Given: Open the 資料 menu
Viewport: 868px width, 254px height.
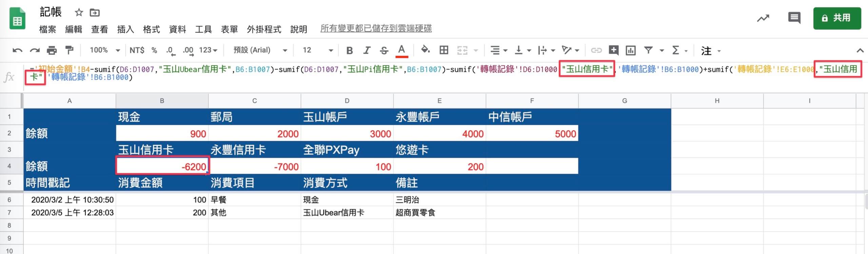Looking at the screenshot, I should [x=178, y=30].
